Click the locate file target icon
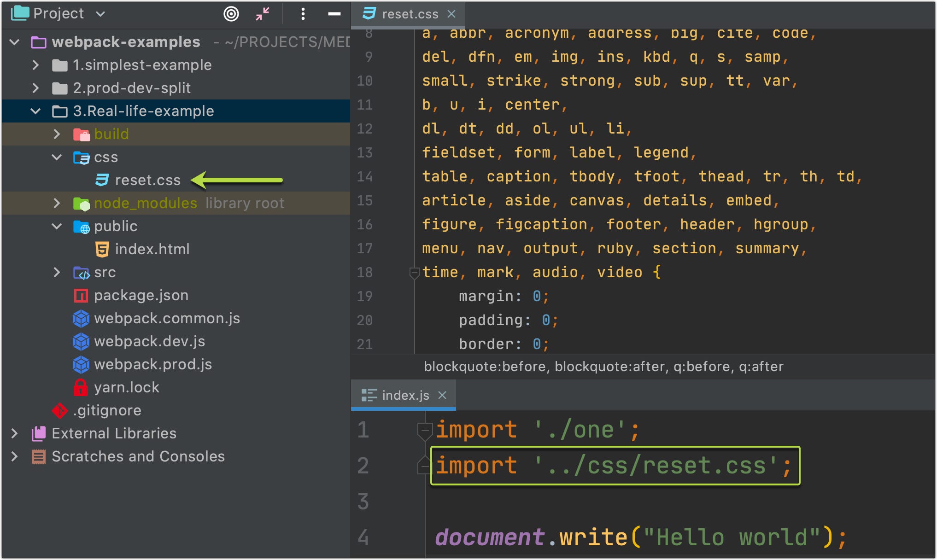The height and width of the screenshot is (560, 937). click(x=231, y=14)
